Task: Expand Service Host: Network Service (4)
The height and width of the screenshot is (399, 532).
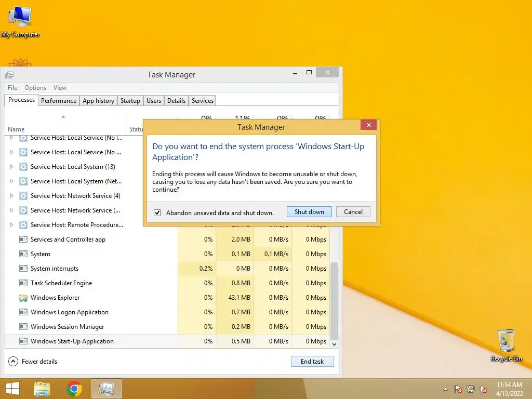Action: click(11, 196)
